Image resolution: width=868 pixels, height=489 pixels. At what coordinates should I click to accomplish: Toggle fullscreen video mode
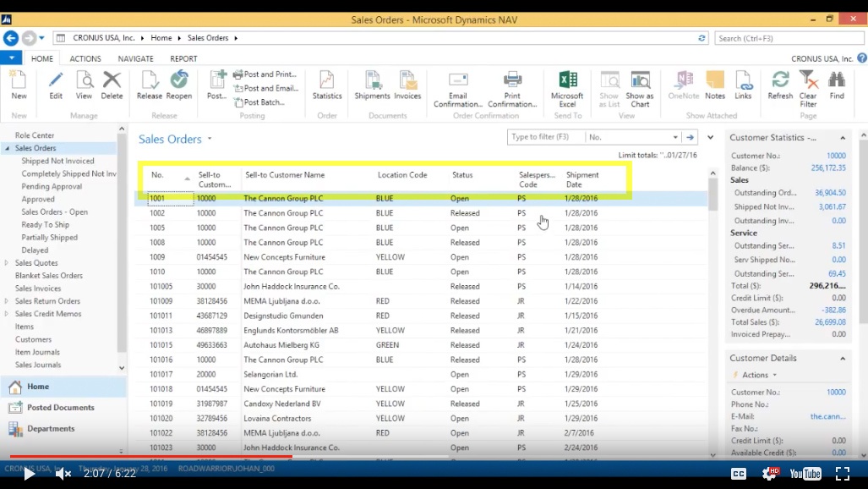pos(843,474)
